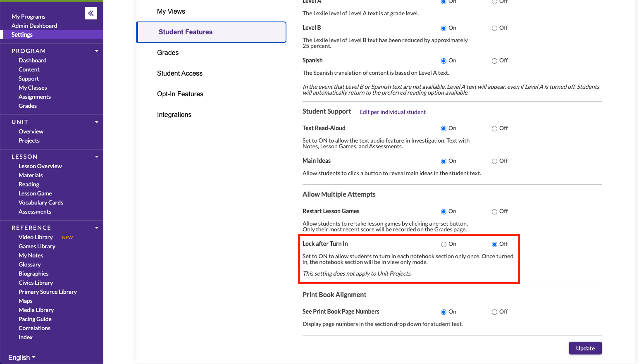Image resolution: width=639 pixels, height=364 pixels.
Task: Set Text Read-Aloud to Off
Action: point(494,128)
